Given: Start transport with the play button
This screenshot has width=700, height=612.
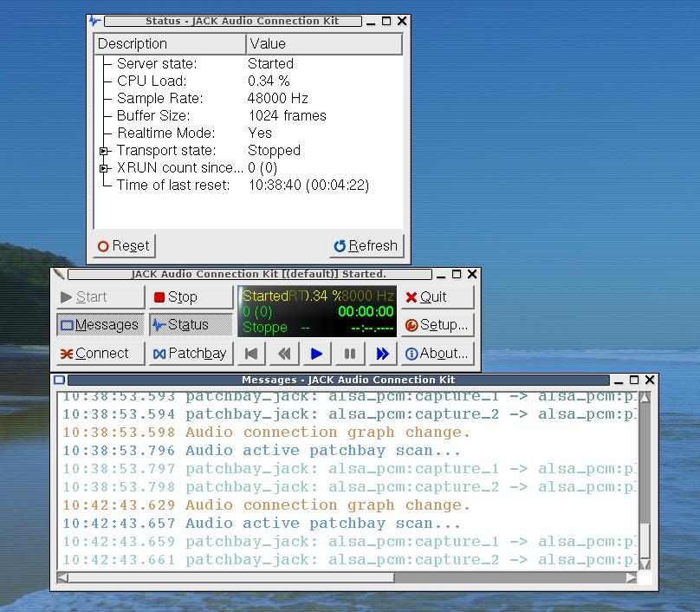Looking at the screenshot, I should 316,354.
